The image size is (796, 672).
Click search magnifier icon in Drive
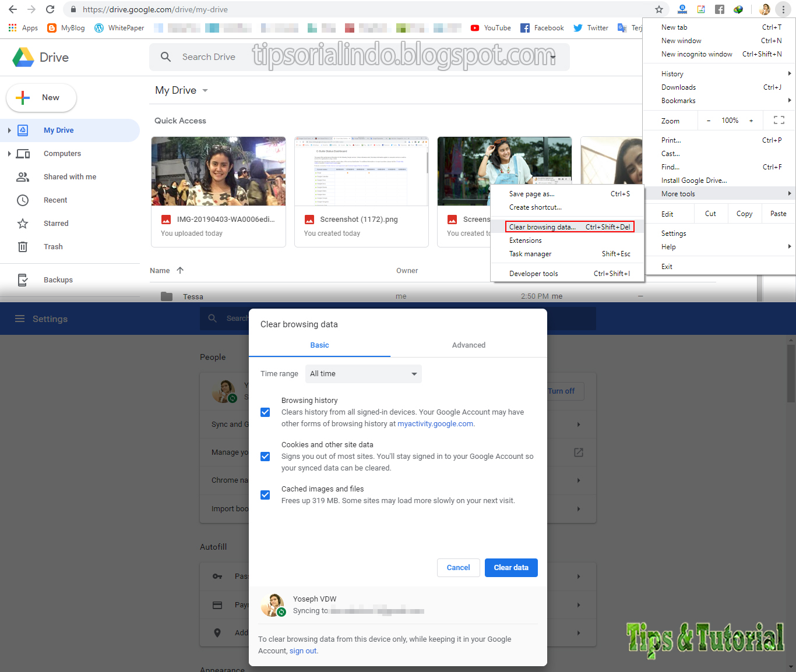pos(165,57)
